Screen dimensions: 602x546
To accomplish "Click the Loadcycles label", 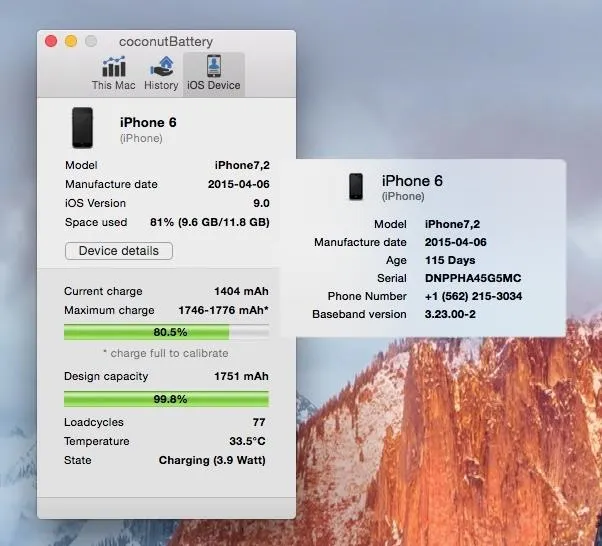I will coord(94,422).
